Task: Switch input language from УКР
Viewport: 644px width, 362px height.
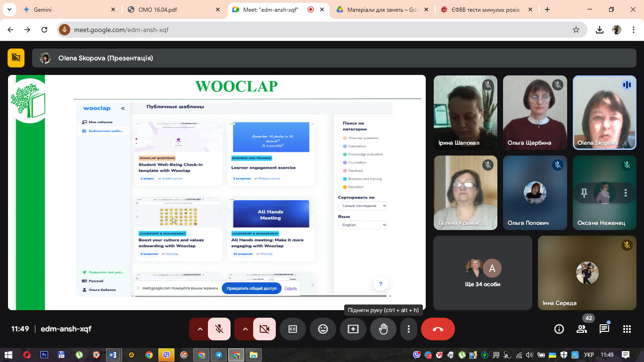Action: click(x=589, y=355)
